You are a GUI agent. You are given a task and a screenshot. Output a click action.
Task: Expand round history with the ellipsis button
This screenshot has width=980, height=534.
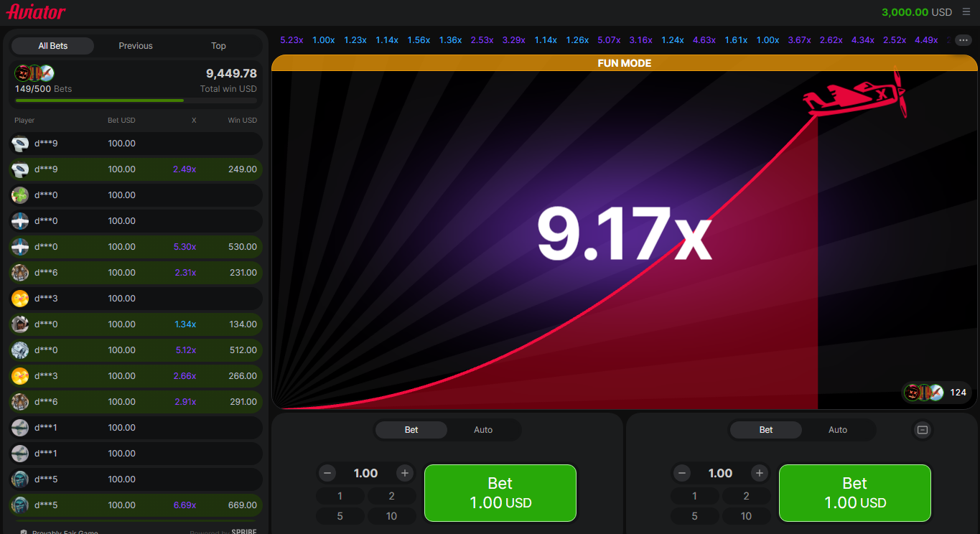963,40
